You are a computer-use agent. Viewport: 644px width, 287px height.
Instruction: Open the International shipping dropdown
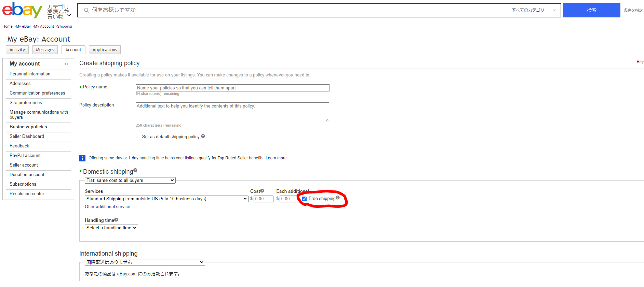coord(145,262)
